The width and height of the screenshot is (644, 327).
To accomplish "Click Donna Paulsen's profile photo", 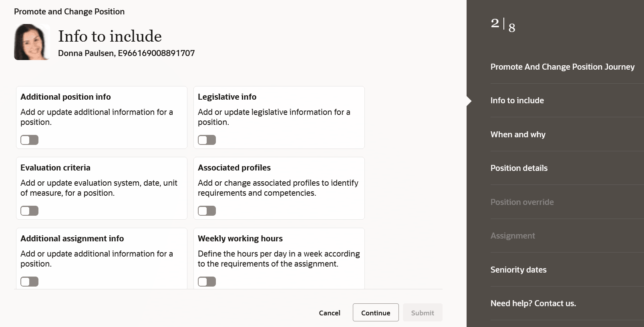I will [32, 42].
